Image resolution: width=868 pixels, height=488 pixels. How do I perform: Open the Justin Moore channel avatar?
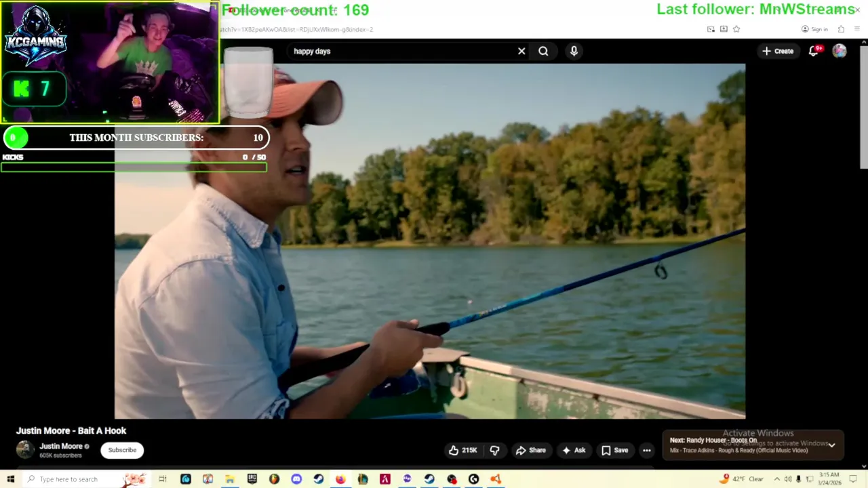[25, 449]
